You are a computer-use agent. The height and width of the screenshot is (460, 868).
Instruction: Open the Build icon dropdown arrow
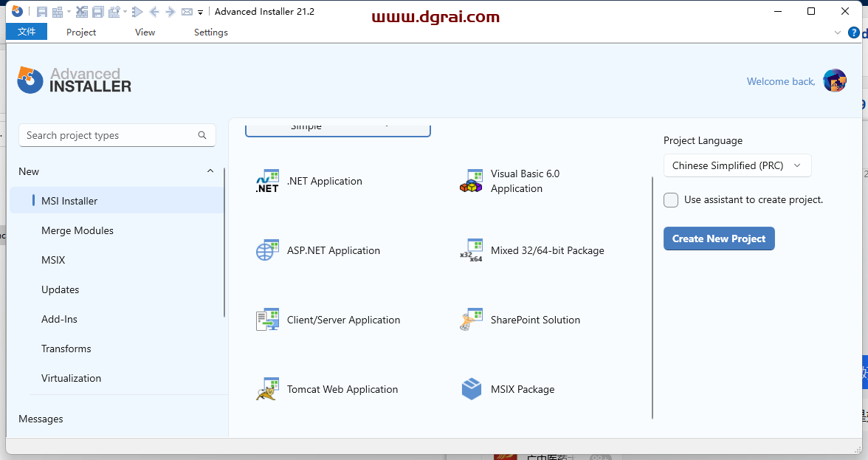(69, 12)
